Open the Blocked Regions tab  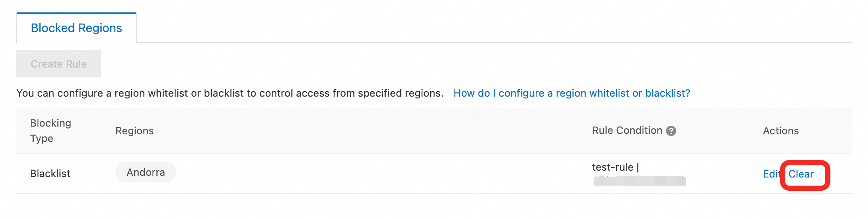click(x=76, y=28)
